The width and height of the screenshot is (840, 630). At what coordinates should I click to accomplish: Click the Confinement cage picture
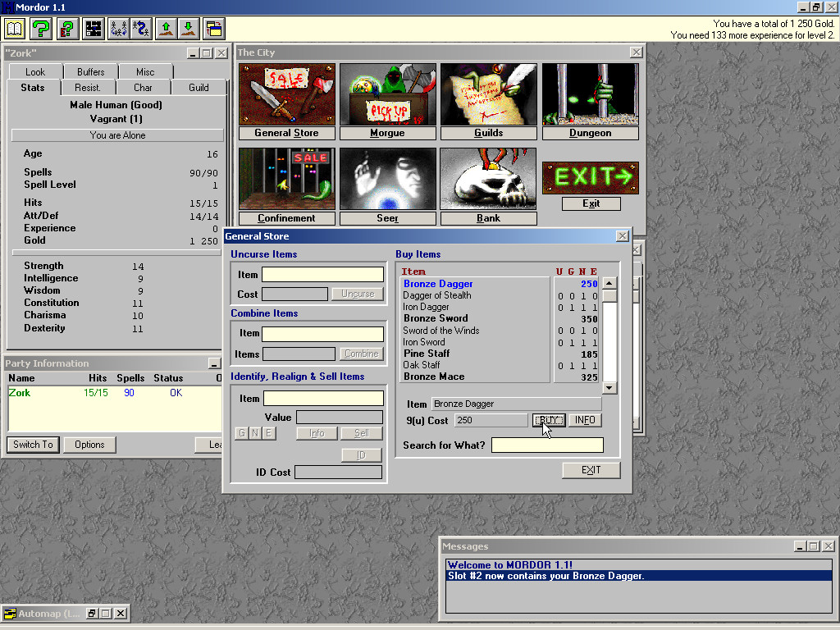click(x=287, y=178)
